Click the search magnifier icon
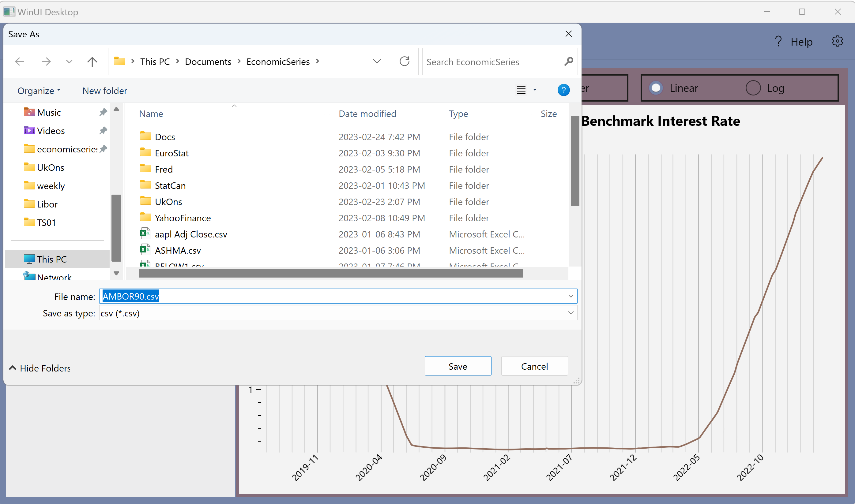Image resolution: width=855 pixels, height=504 pixels. click(x=569, y=62)
